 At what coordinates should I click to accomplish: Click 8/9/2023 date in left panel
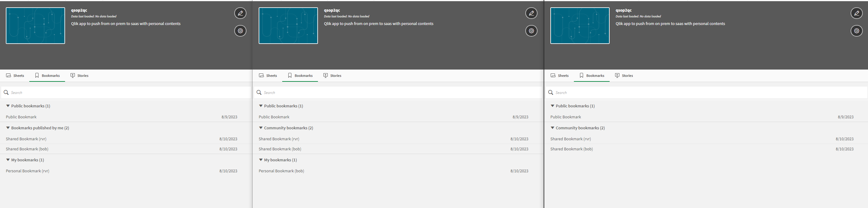pyautogui.click(x=229, y=117)
